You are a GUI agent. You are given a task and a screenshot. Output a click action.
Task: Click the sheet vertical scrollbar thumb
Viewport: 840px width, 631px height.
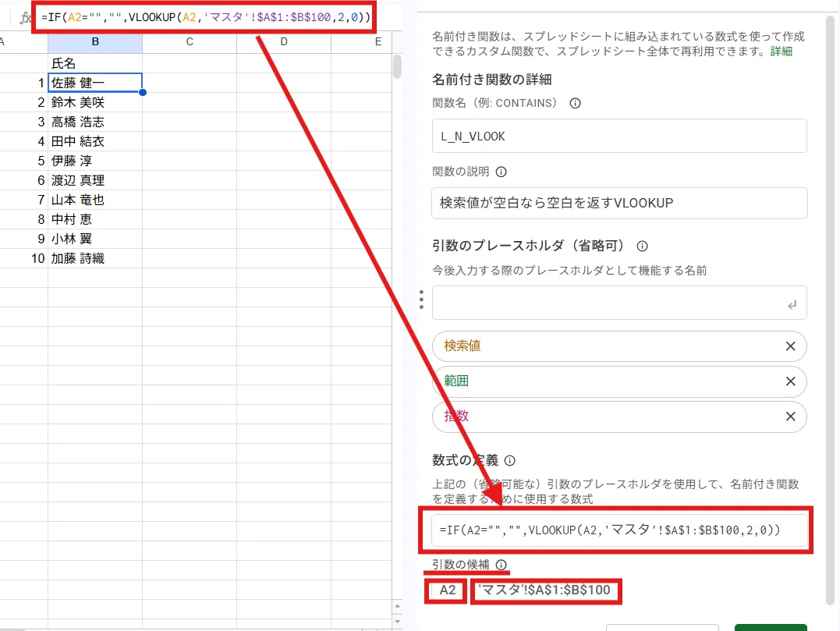tap(397, 66)
